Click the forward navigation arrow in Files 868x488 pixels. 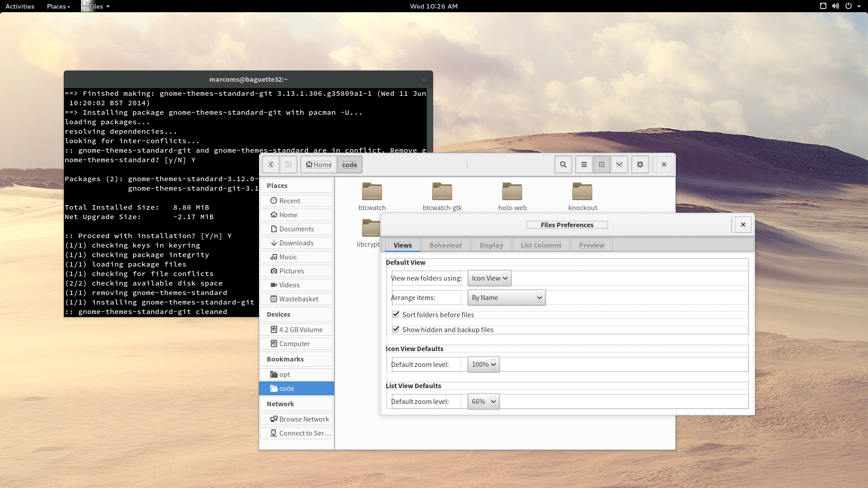(x=288, y=164)
